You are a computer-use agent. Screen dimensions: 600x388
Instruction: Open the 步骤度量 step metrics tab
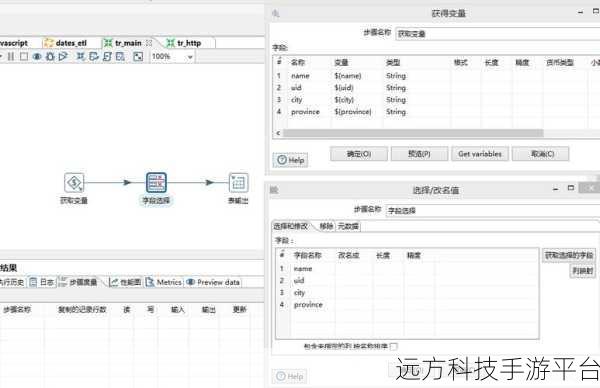(x=78, y=282)
